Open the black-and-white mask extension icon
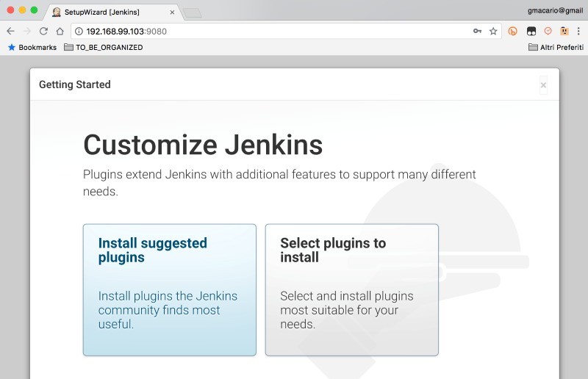Screen dimensions: 588x379 (531, 31)
